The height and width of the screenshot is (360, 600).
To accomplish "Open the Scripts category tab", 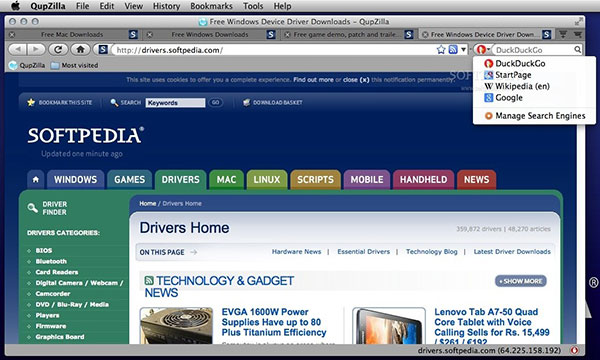I will click(315, 179).
